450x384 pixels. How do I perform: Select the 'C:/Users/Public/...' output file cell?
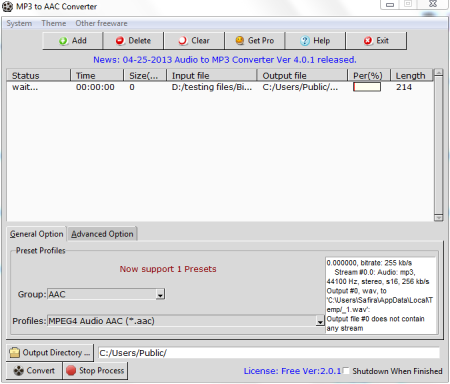point(300,87)
